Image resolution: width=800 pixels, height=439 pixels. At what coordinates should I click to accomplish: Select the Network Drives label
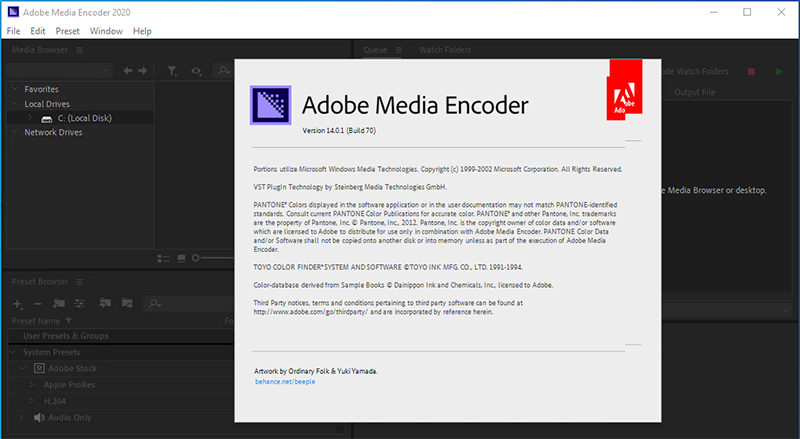point(53,132)
